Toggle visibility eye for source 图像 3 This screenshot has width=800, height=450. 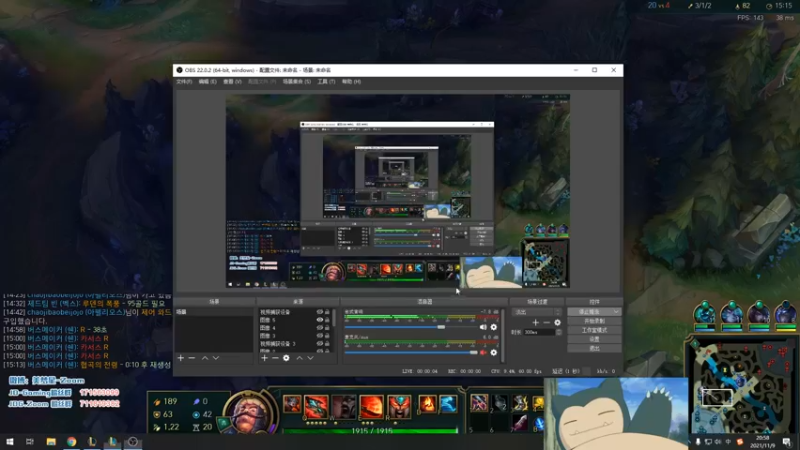(319, 336)
